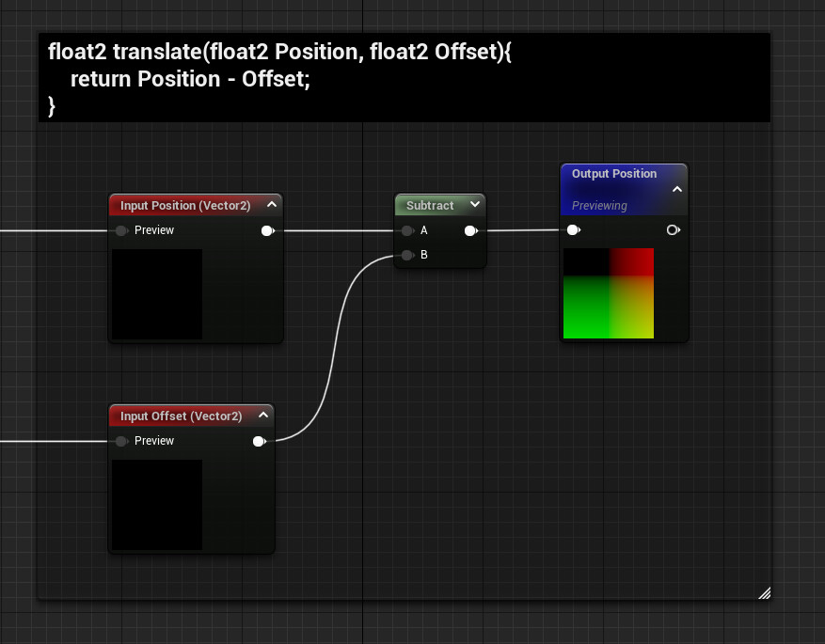
Task: Open the Subtract operation dropdown
Action: 475,204
